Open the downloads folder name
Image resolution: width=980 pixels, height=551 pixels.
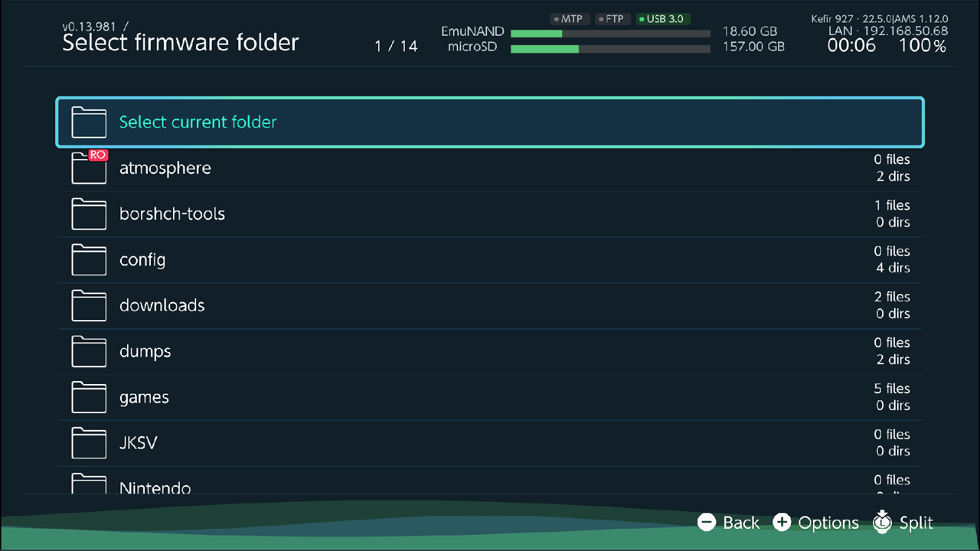(x=162, y=305)
